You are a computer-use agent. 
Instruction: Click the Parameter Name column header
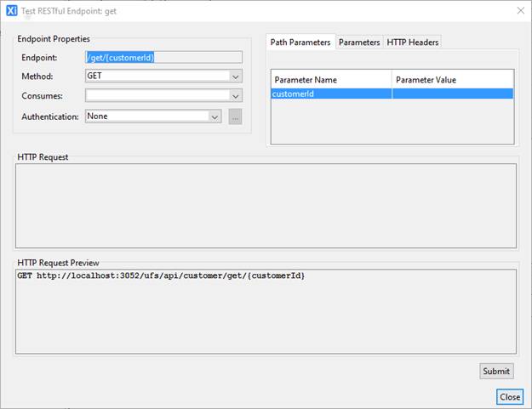330,79
